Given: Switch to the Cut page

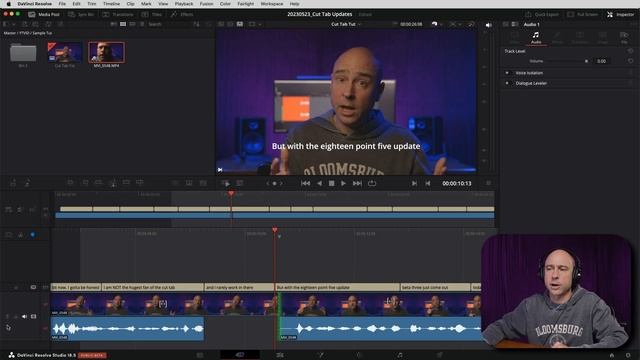Looking at the screenshot, I should 240,355.
